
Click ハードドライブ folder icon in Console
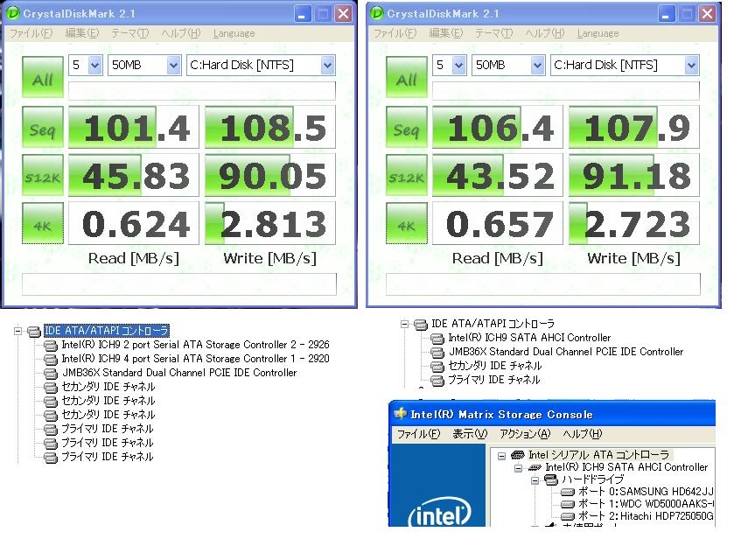click(550, 479)
